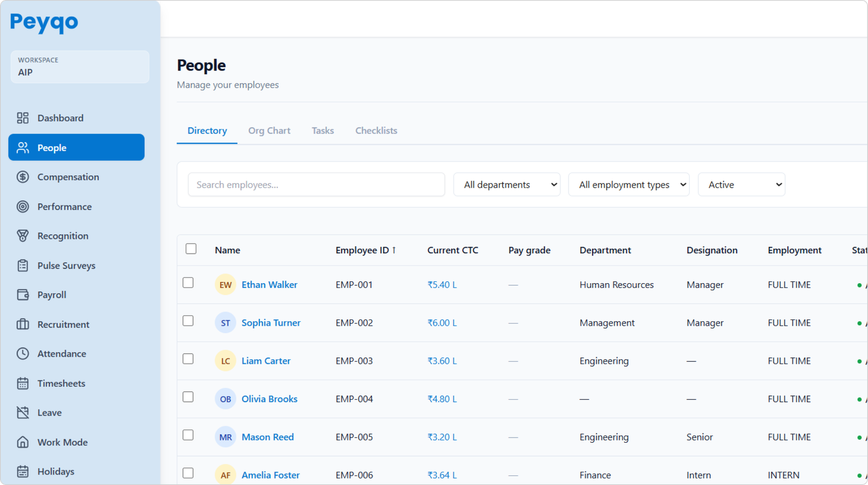868x485 pixels.
Task: Open Amelia Foster's profile link
Action: tap(271, 475)
